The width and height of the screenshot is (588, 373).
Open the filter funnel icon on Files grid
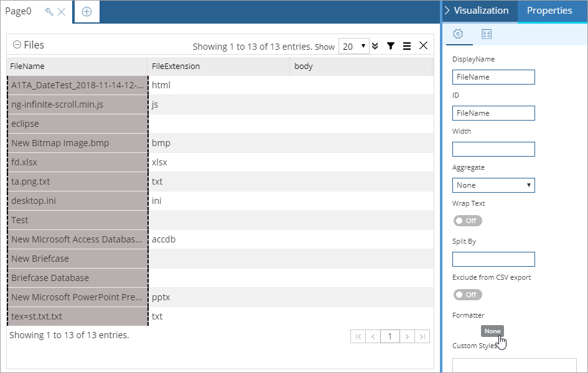(x=391, y=45)
